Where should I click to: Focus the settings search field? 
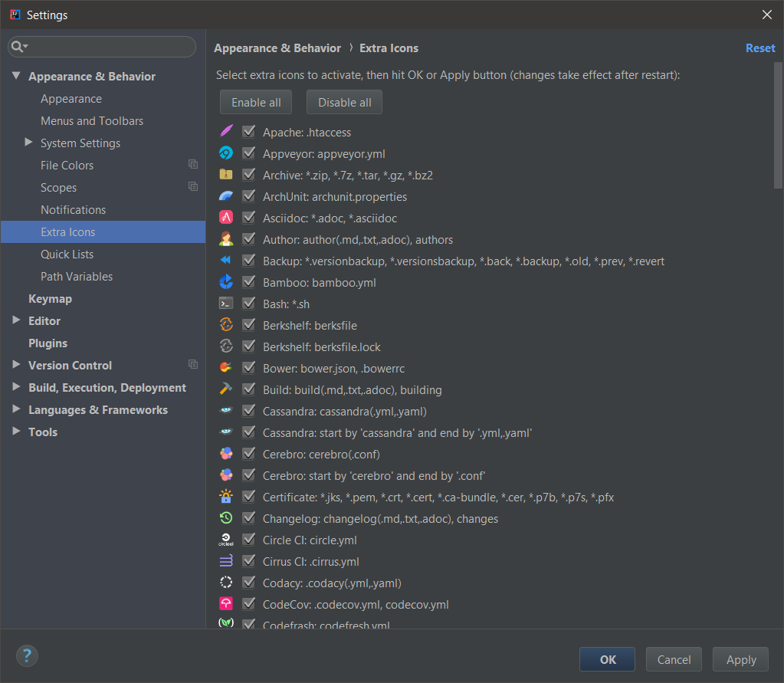pyautogui.click(x=102, y=47)
